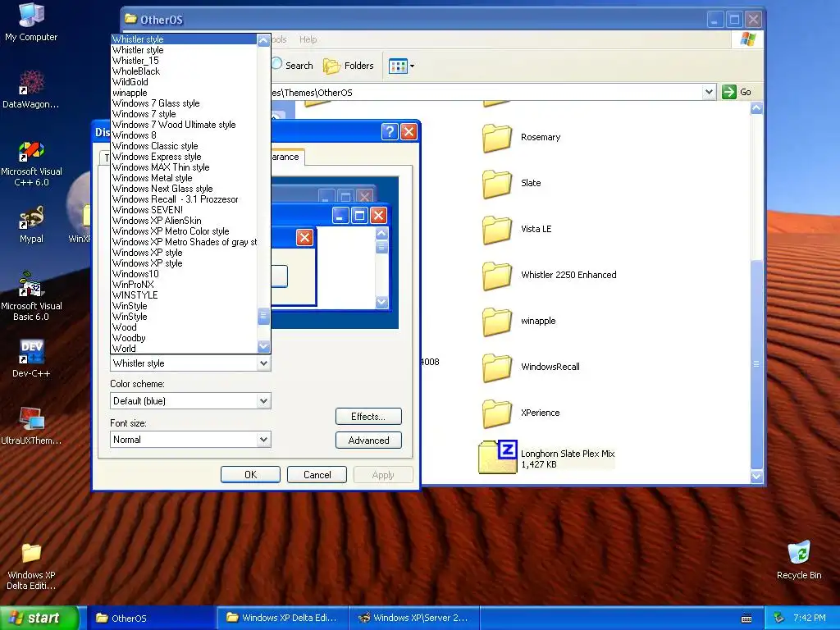Choose Woodby from the style list
Screen dimensions: 840x630
tap(184, 338)
